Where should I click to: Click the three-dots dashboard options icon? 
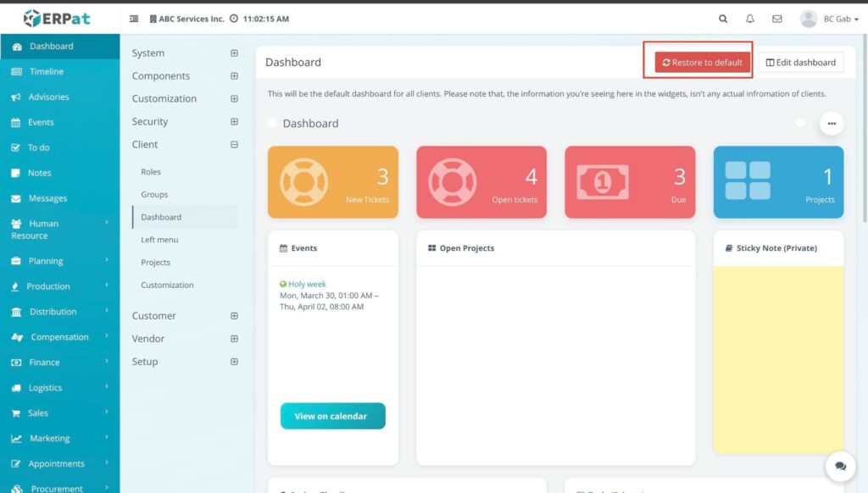831,124
